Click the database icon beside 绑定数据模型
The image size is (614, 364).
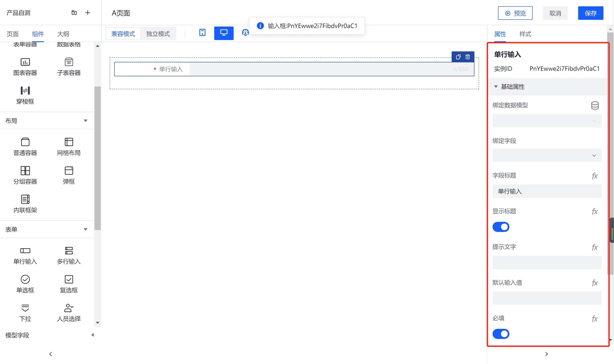click(595, 106)
